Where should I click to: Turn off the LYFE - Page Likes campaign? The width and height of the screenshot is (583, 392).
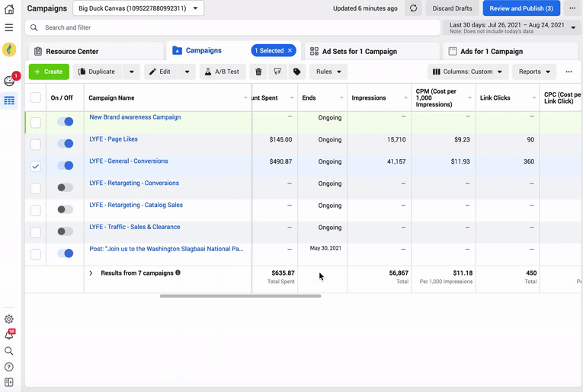click(x=66, y=144)
